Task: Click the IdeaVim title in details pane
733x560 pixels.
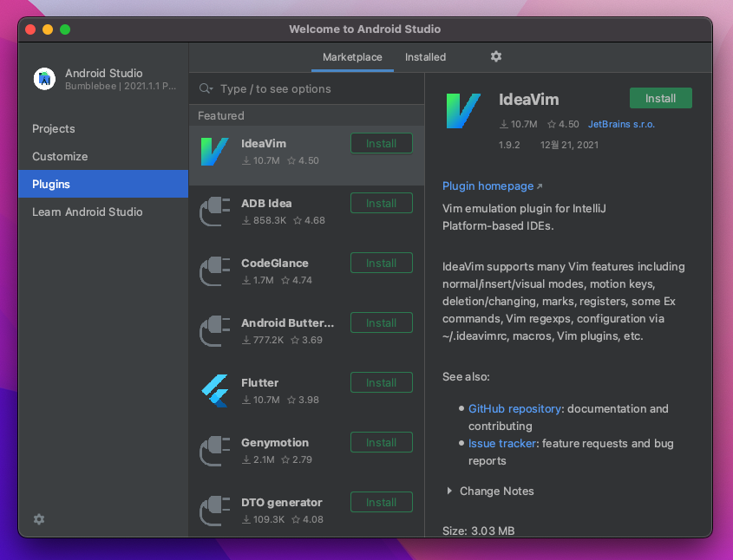Action: point(528,99)
